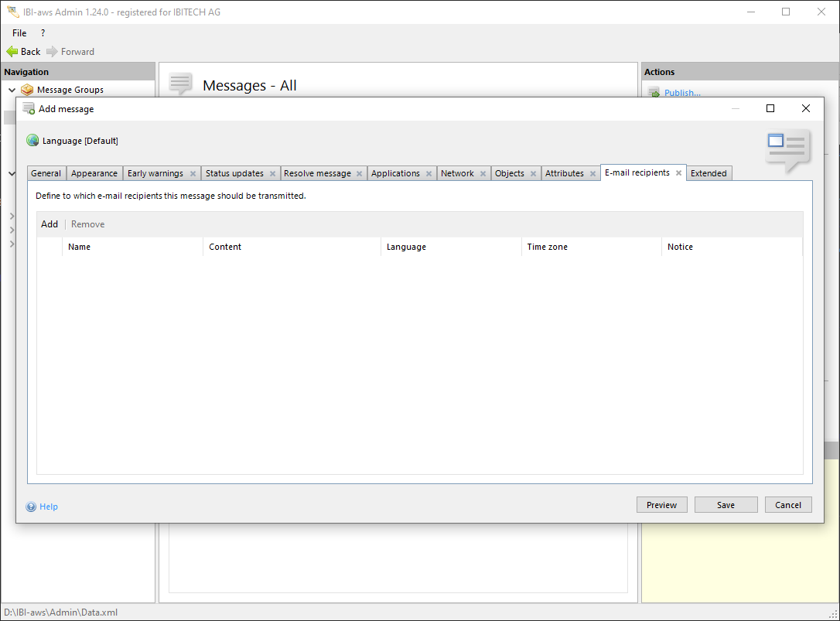Close the Early warnings tab
Screen dimensions: 840x621
193,174
